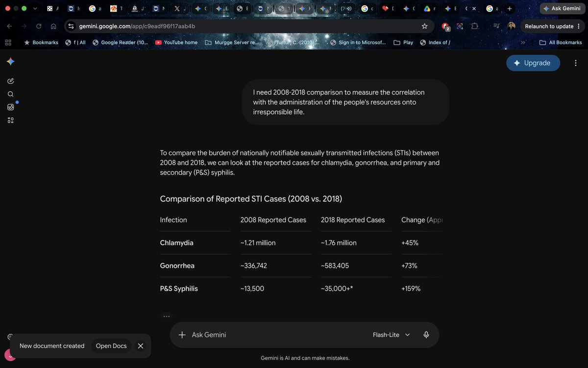View site information icon in address bar
Image resolution: width=588 pixels, height=368 pixels.
click(71, 26)
